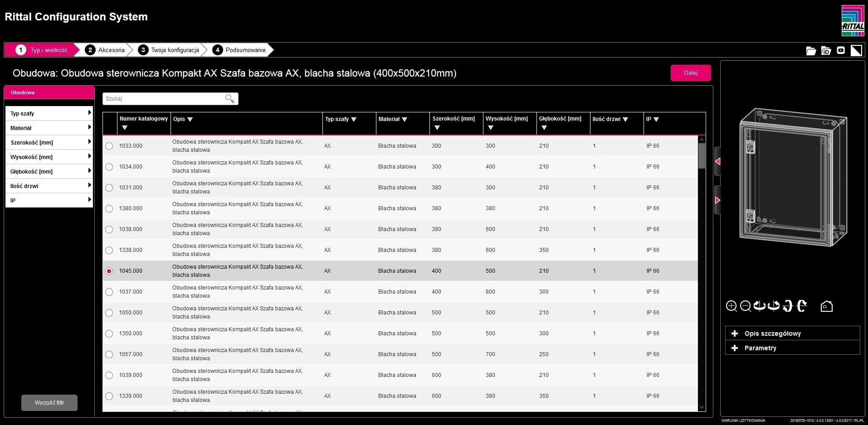This screenshot has height=425, width=868.
Task: Rotate model around vertical axis, first icon
Action: [759, 306]
